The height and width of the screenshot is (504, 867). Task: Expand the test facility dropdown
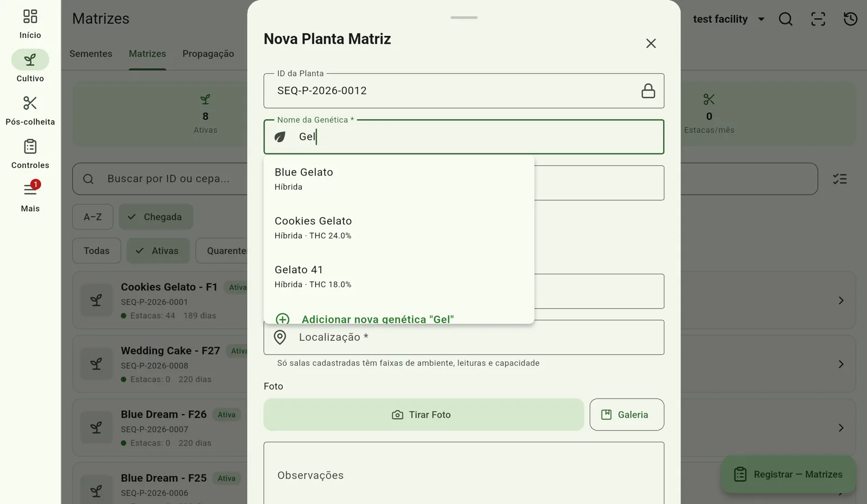point(728,19)
